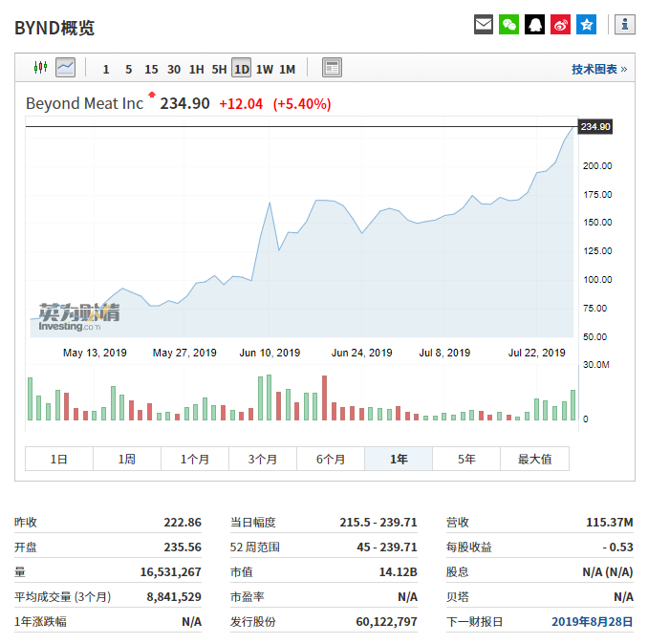This screenshot has width=648, height=644.
Task: Click the BYND概览 heading
Action: pos(54,28)
